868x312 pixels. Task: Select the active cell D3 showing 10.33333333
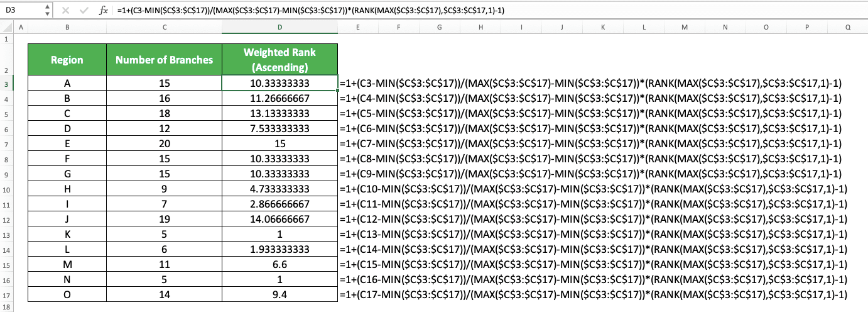coord(279,84)
